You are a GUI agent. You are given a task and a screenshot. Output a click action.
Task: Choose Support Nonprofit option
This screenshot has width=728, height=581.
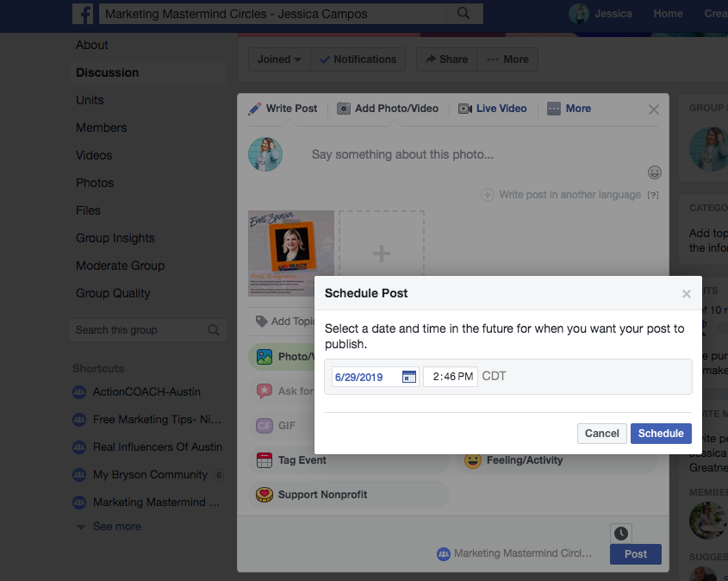pyautogui.click(x=349, y=495)
